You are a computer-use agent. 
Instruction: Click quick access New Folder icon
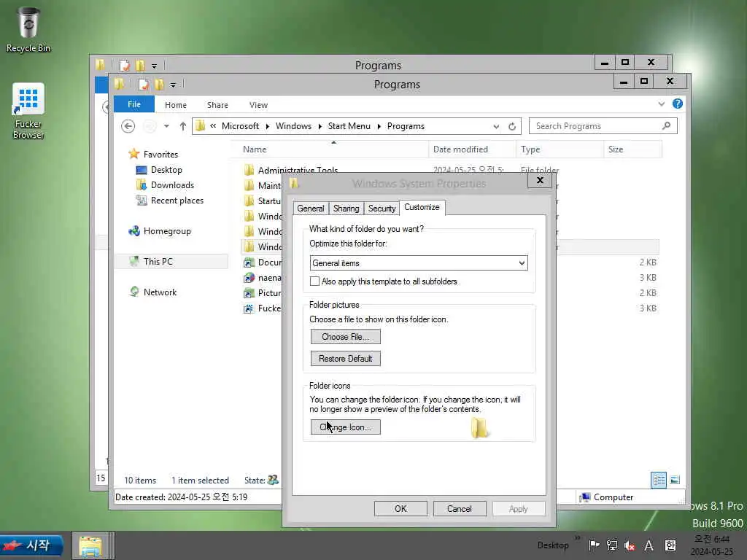159,85
